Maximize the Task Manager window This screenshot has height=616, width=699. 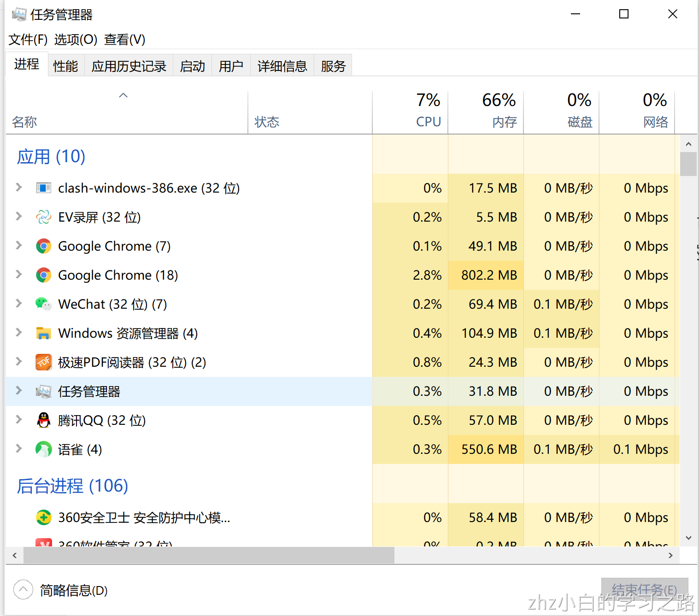point(624,14)
